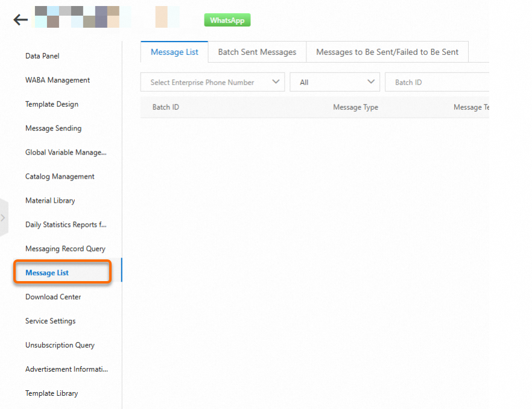Open WABA Management in the sidebar

point(58,80)
